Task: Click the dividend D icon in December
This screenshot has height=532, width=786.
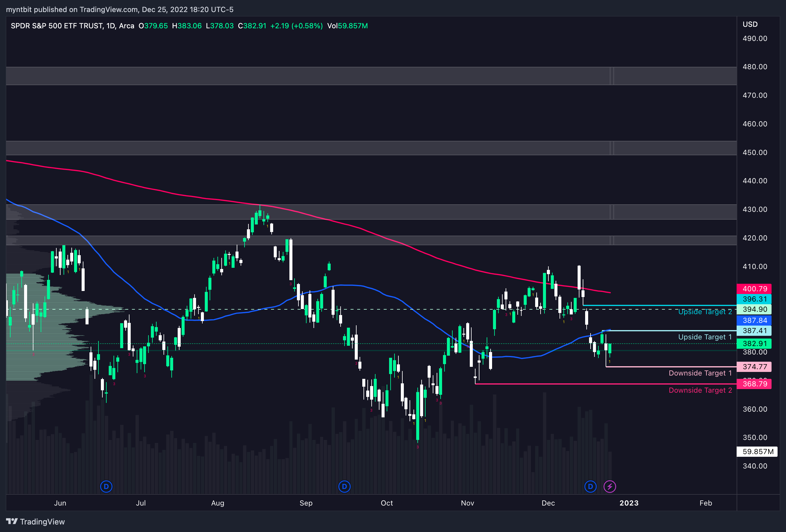Action: pos(590,486)
